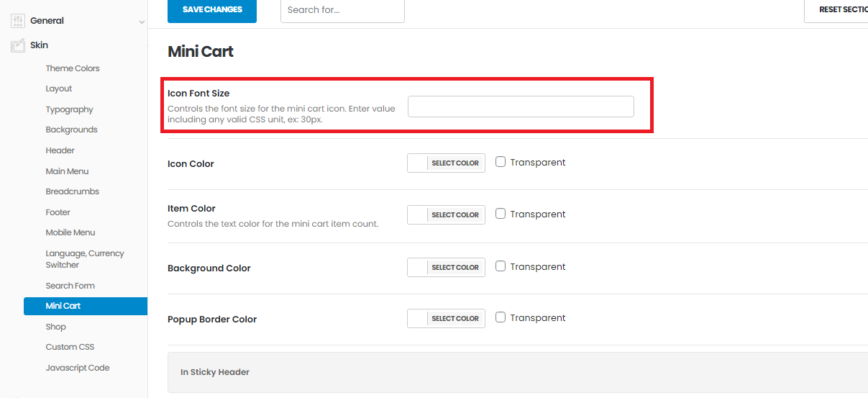
Task: Go to Theme Colors settings
Action: (x=73, y=68)
